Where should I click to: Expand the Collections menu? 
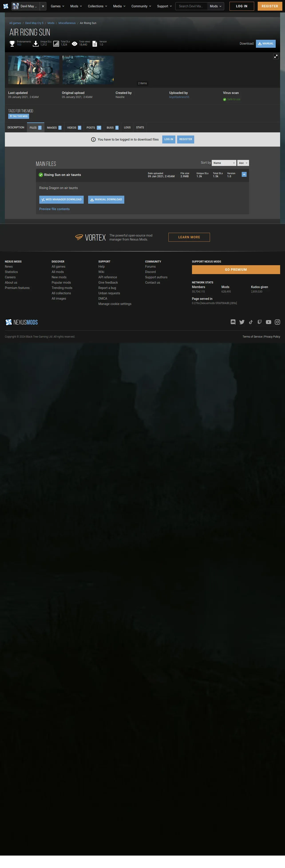[x=97, y=6]
